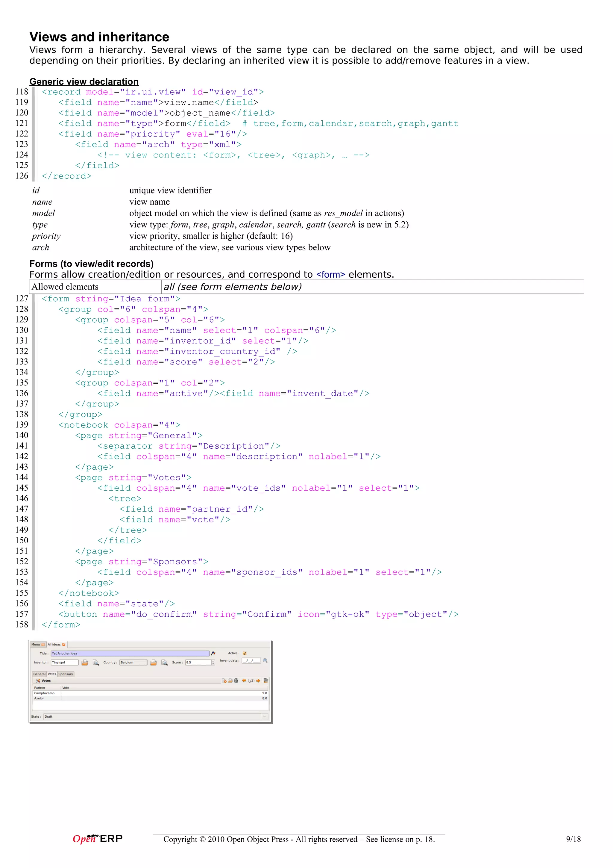This screenshot has height=868, width=613.
Task: Click the page number 9/18
Action: pos(573,839)
